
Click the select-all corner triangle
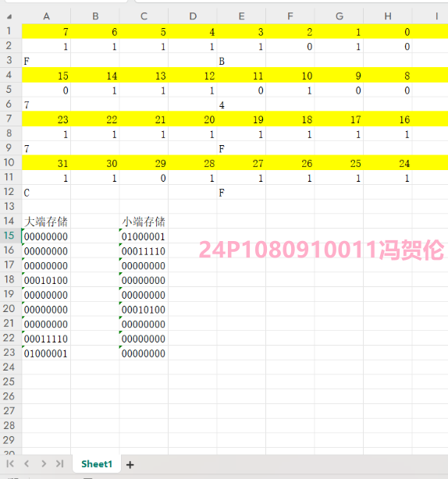click(x=9, y=16)
